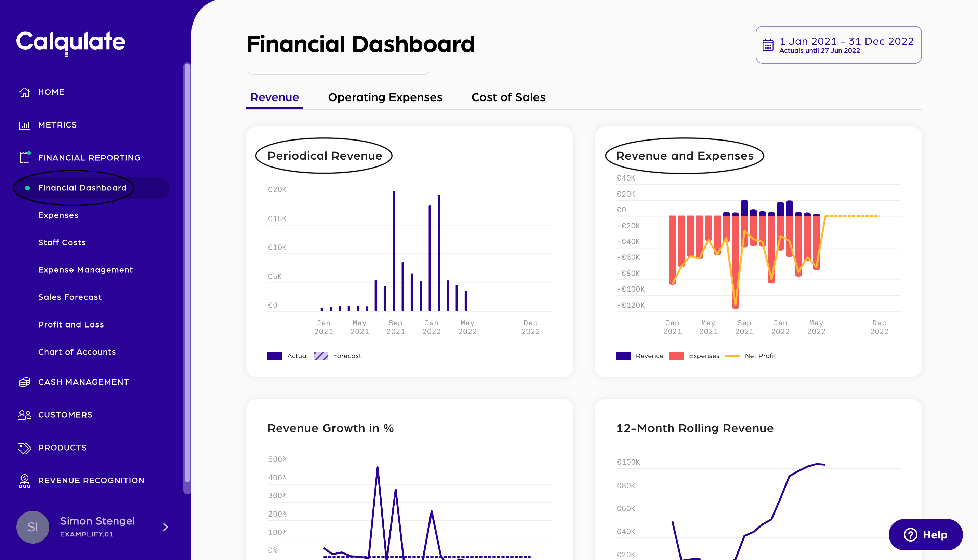Switch to the Operating Expenses tab

(x=385, y=97)
